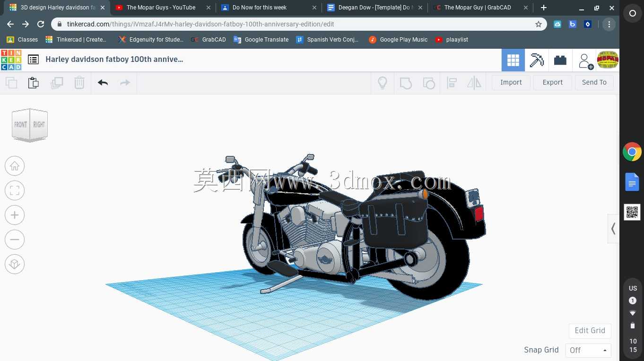Open the Chrome OS launcher circle
This screenshot has width=644, height=361.
[x=633, y=14]
